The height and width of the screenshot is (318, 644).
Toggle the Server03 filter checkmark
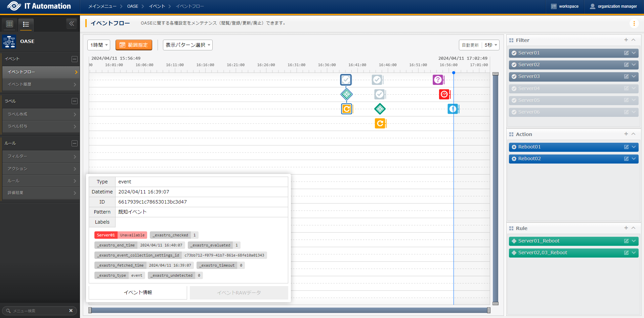pos(514,77)
